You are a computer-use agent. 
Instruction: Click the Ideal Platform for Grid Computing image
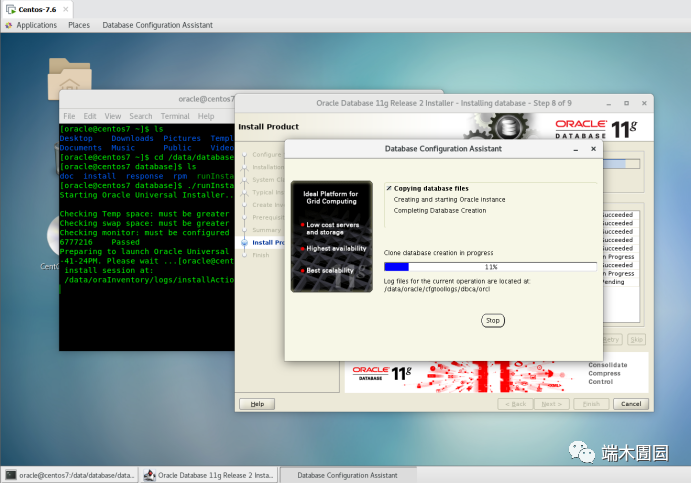click(x=331, y=236)
